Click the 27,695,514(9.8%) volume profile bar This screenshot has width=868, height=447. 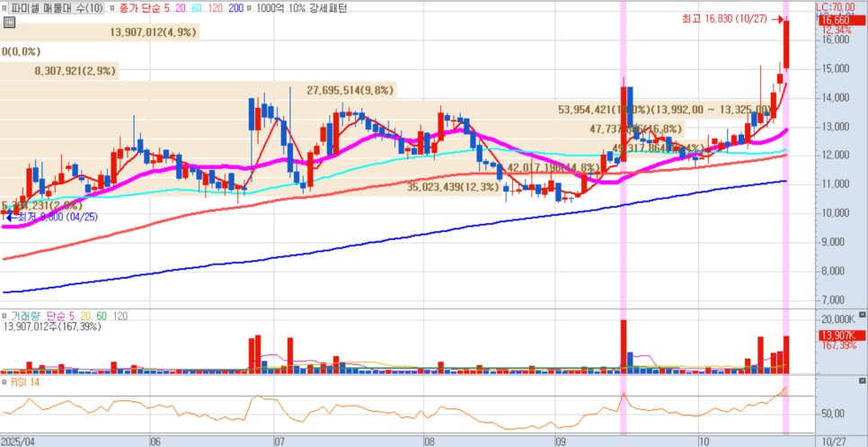coord(199,90)
